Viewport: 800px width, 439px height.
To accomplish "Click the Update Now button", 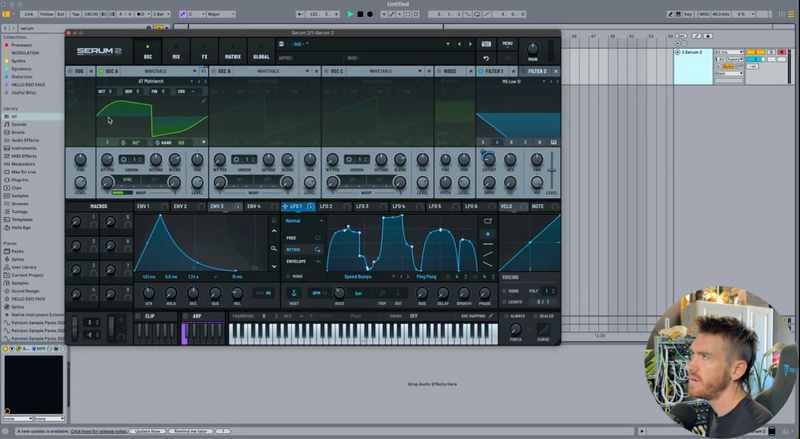I will coord(147,431).
